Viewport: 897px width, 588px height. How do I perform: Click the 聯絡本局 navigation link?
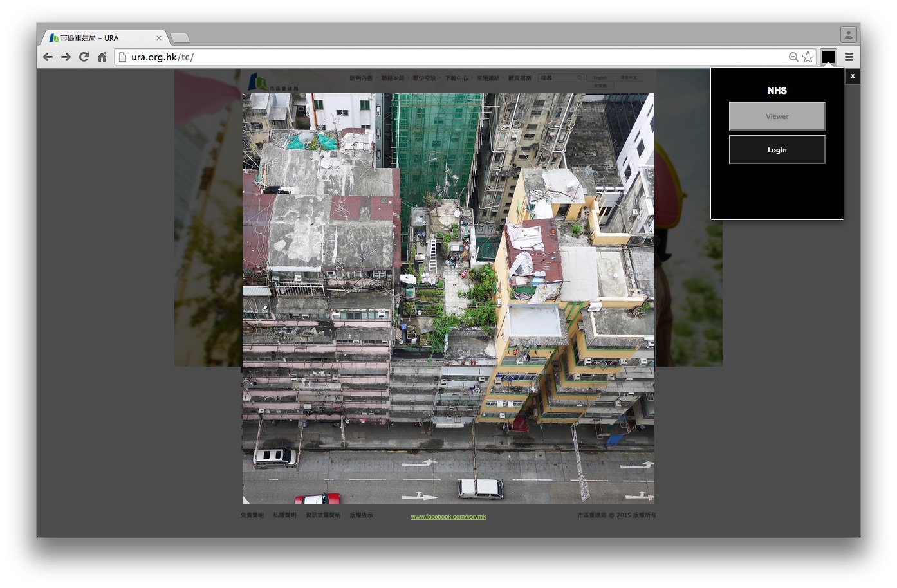click(393, 78)
